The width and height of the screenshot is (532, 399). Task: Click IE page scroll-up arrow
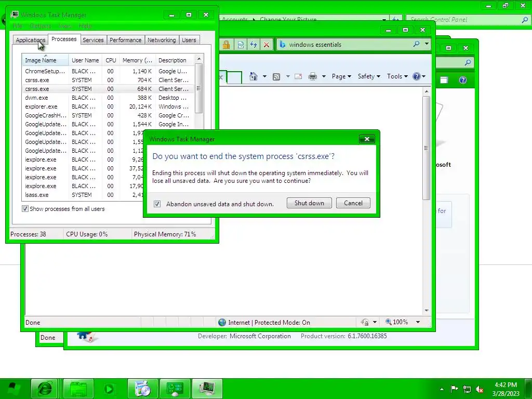[427, 91]
